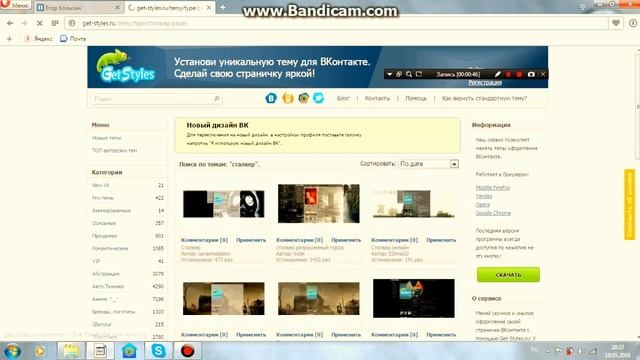
Task: Click Bandicam fullscreen rectangle icon
Action: [x=419, y=74]
